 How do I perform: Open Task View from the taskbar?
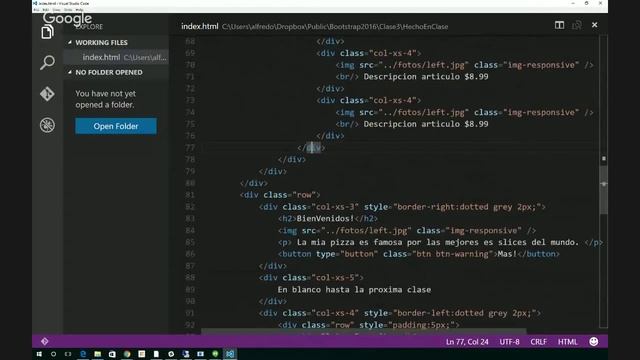tap(68, 354)
